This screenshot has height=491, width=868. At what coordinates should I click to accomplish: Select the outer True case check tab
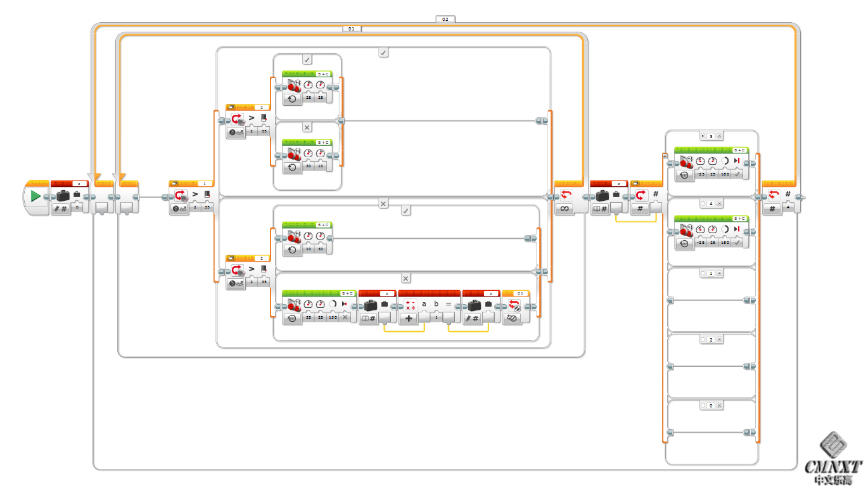coord(383,53)
